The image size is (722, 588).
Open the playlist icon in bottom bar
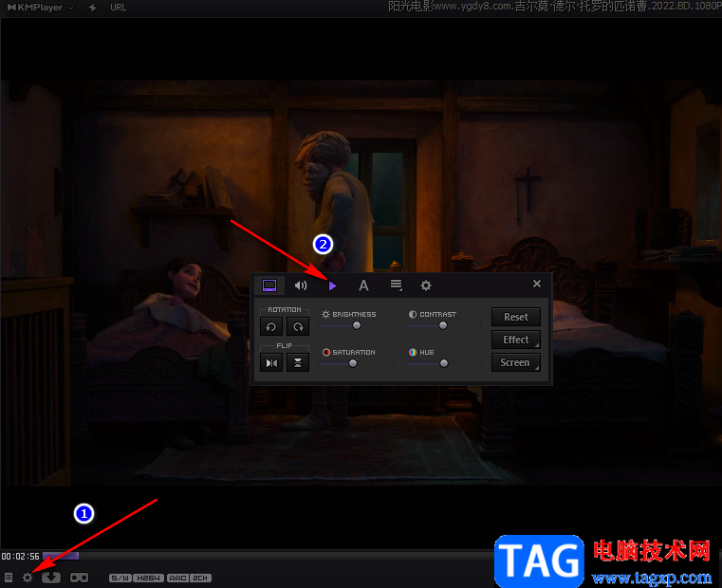(x=9, y=578)
